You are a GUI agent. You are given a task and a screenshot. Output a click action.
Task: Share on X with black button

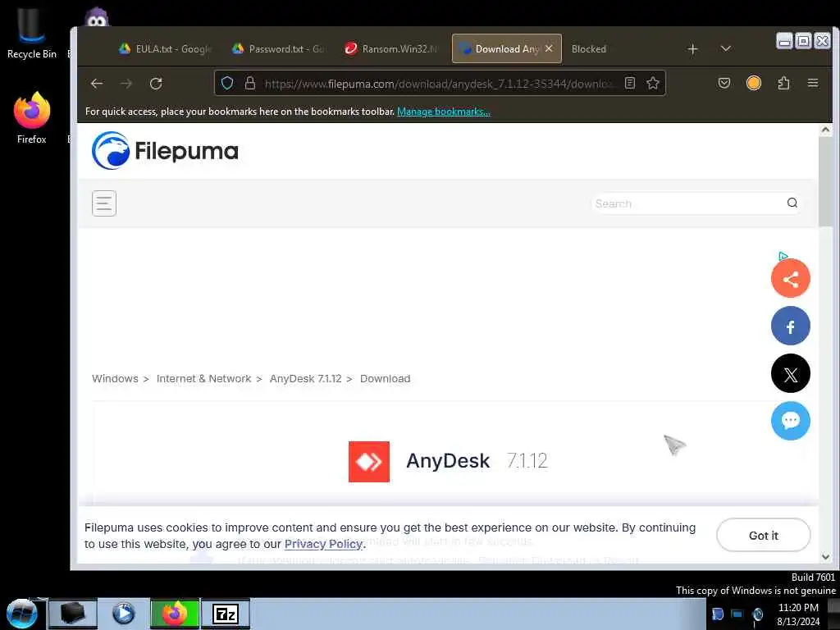click(x=790, y=373)
